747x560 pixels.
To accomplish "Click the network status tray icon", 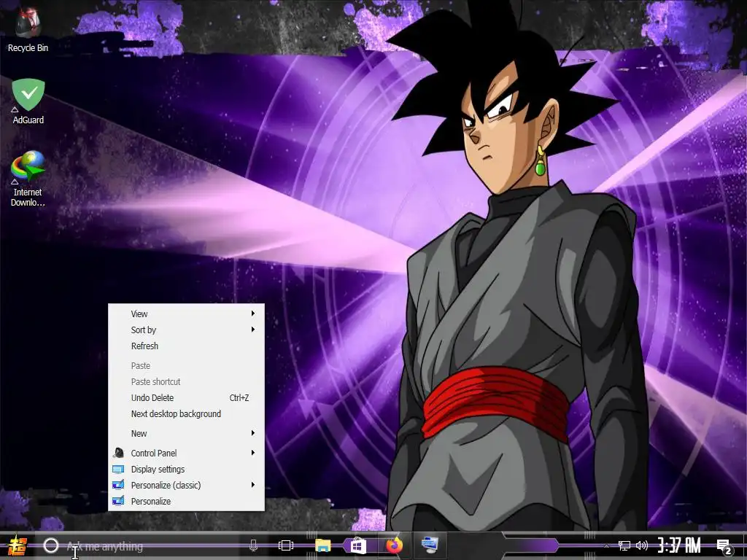I will coord(624,545).
